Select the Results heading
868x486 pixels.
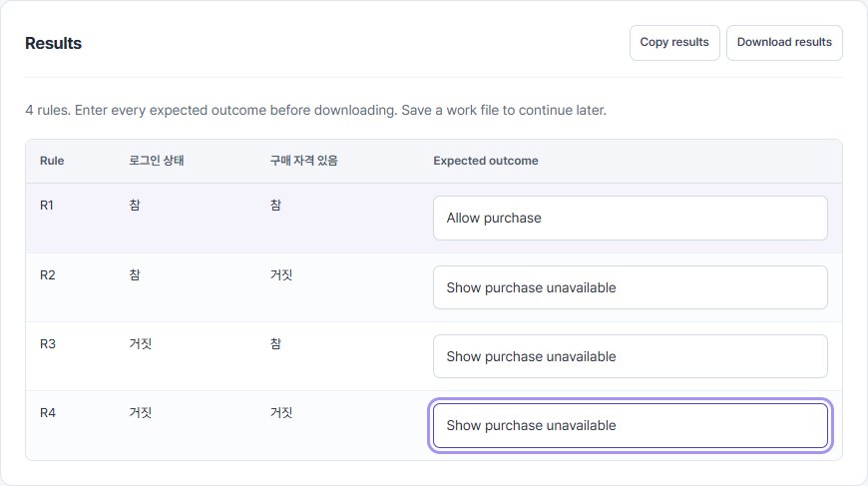53,43
